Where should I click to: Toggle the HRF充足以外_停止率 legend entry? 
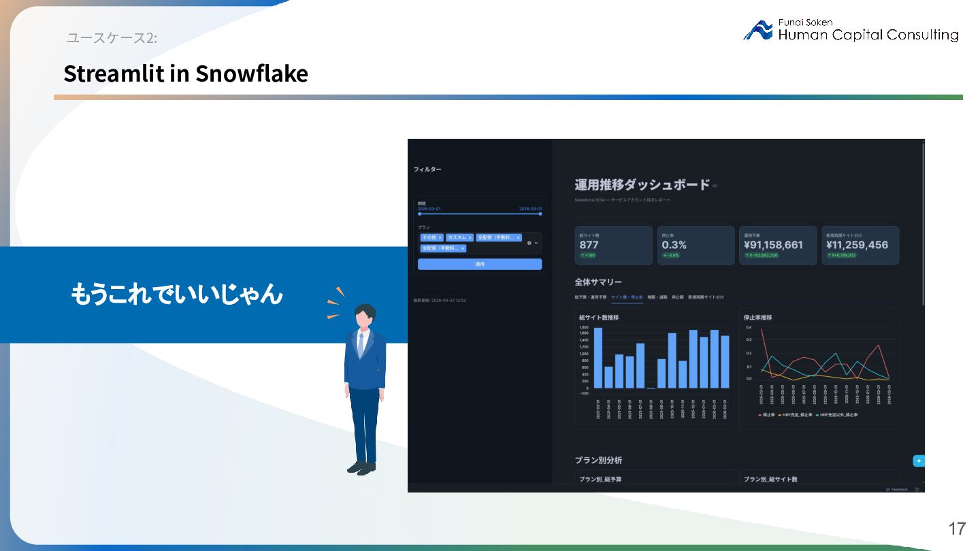(x=838, y=415)
